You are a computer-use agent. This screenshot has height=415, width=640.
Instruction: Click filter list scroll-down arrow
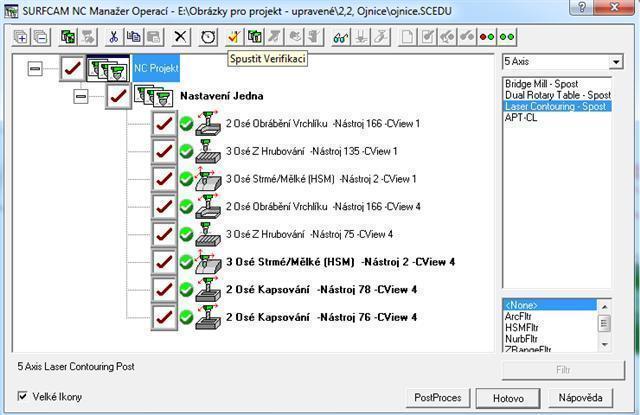click(604, 345)
